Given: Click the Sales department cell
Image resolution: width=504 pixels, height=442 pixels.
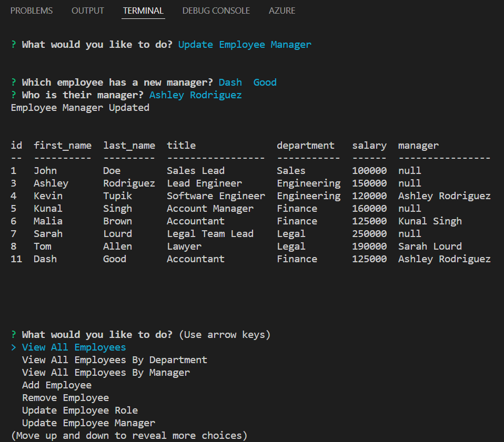Looking at the screenshot, I should [x=291, y=171].
